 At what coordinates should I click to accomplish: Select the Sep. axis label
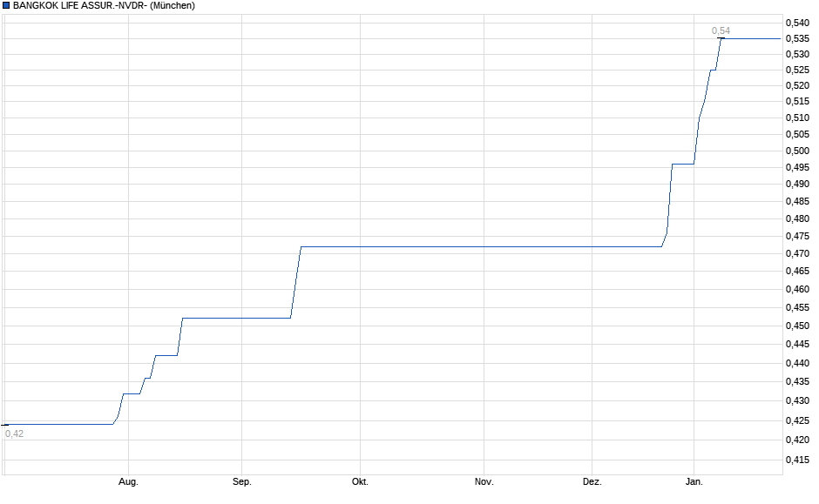[x=244, y=480]
